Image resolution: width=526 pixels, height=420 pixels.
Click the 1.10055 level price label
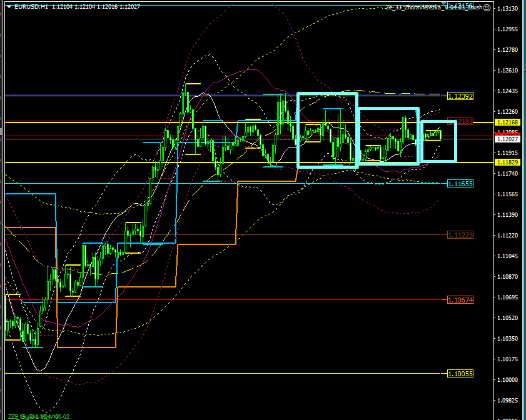coord(460,374)
